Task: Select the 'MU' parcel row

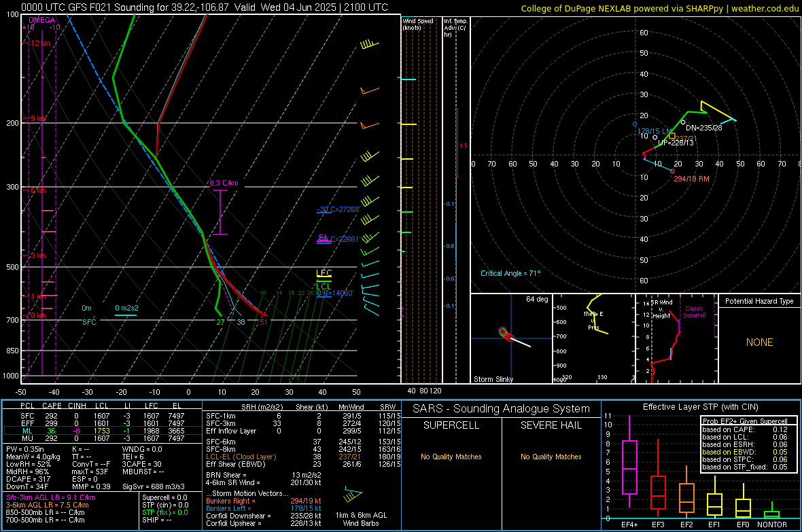Action: 103,438
